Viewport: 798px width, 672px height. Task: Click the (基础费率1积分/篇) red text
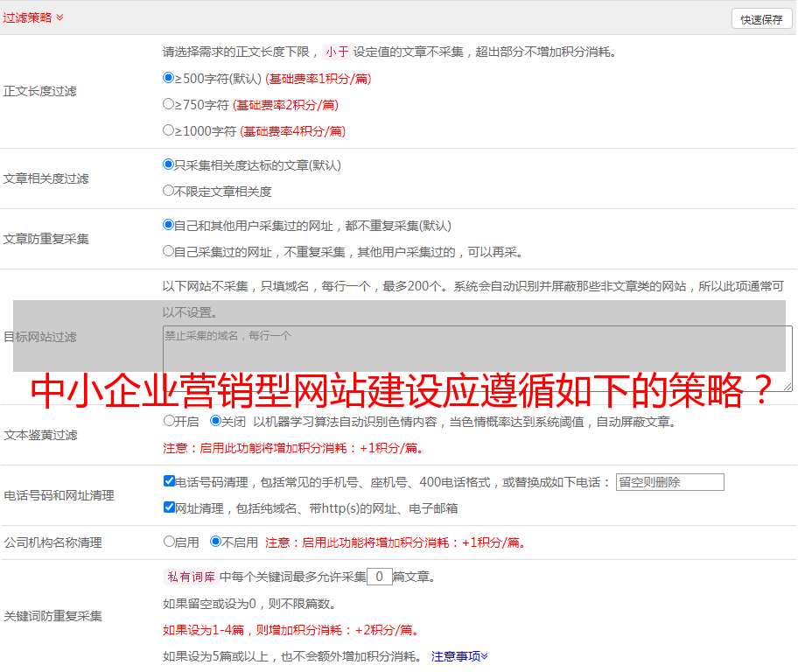[x=318, y=79]
